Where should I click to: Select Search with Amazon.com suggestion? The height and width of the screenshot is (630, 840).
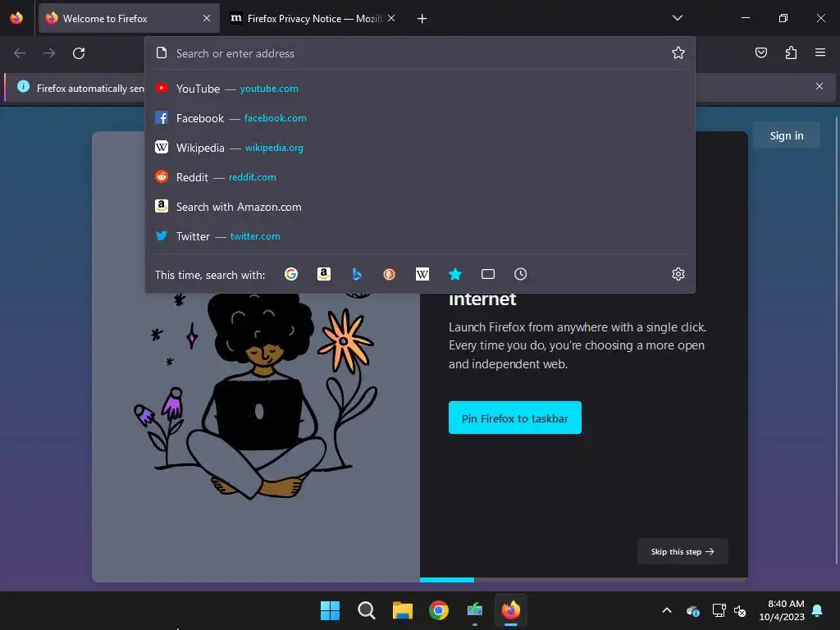[x=420, y=206]
